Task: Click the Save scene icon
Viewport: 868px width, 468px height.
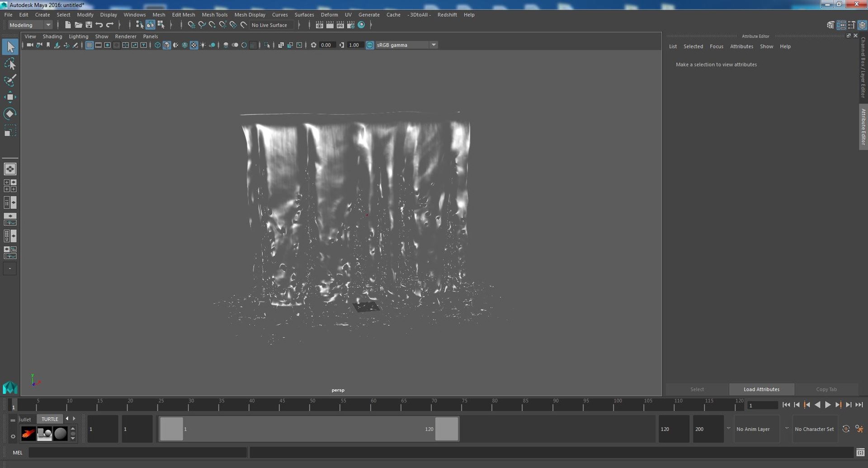Action: point(89,25)
